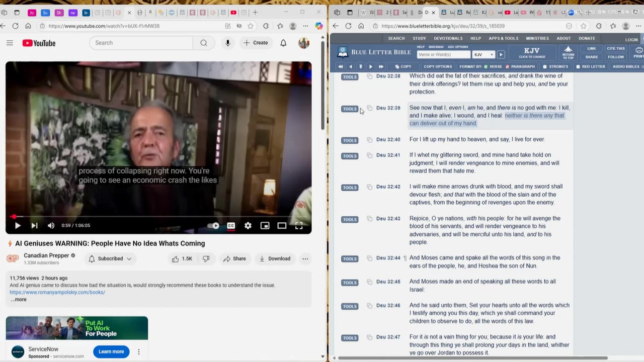Screen dimensions: 644x362
Task: Open the DEVOTIONALS menu
Action: coord(448,39)
